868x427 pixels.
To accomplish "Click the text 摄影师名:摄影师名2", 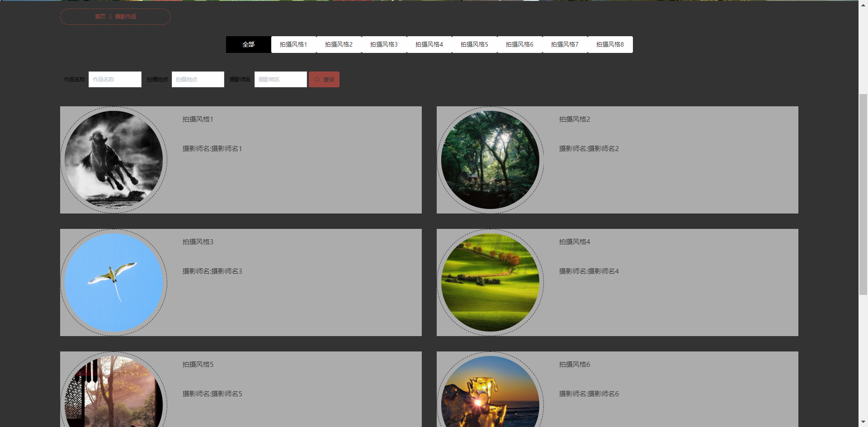I will pos(589,149).
